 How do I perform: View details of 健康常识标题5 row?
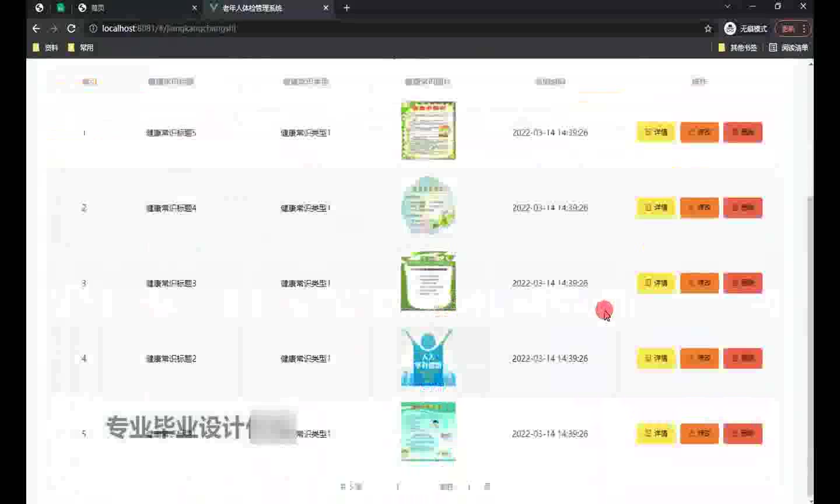click(x=656, y=132)
